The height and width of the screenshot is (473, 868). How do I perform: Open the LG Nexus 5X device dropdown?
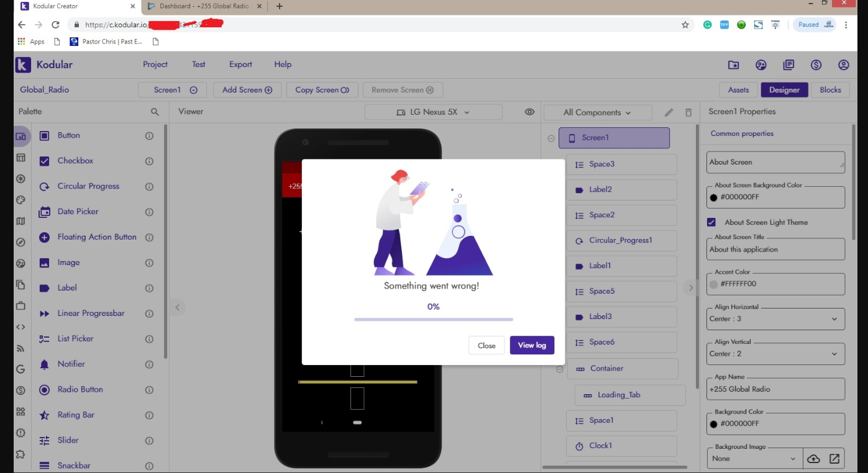[x=433, y=112]
